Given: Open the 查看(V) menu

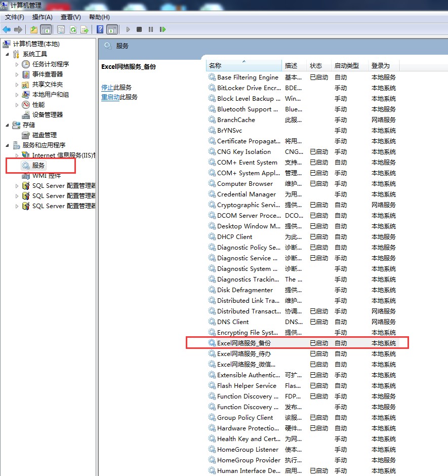Looking at the screenshot, I should (70, 17).
